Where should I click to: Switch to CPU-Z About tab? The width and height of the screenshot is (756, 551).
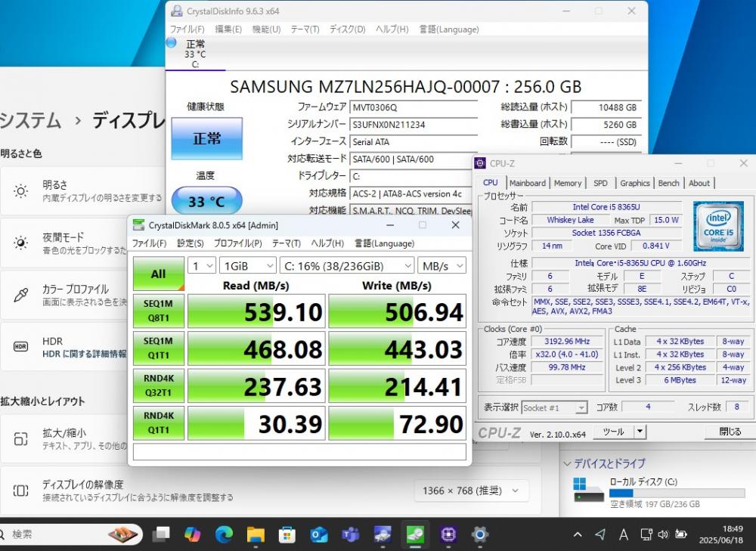(699, 183)
